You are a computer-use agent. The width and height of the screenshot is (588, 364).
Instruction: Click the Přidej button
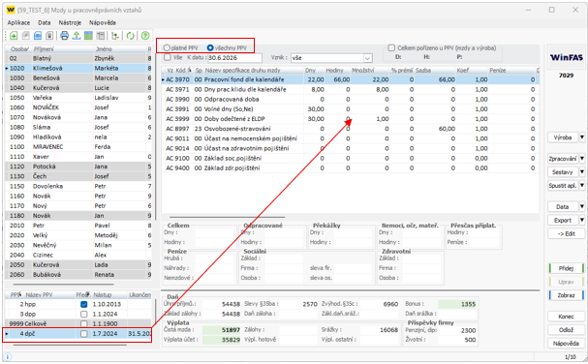pos(567,268)
